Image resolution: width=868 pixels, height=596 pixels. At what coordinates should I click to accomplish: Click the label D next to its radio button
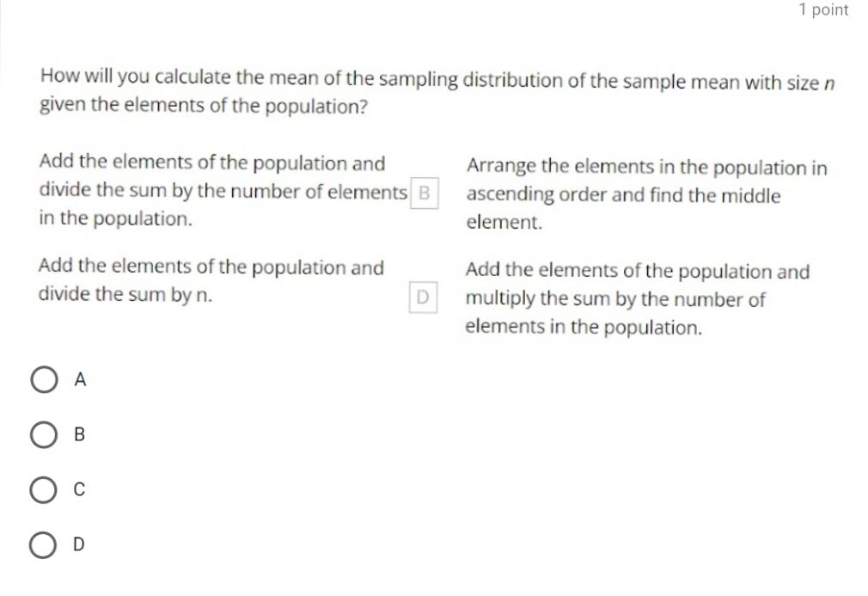[x=78, y=544]
